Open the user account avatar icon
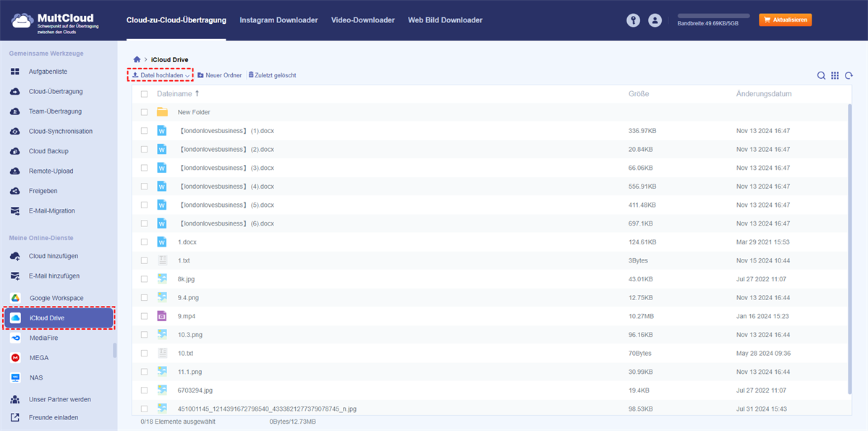This screenshot has height=431, width=868. pos(655,21)
